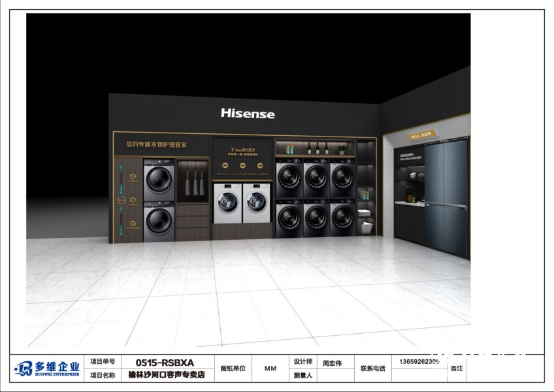Select the designer name 周宏伟
The width and height of the screenshot is (554, 392).
pos(332,363)
